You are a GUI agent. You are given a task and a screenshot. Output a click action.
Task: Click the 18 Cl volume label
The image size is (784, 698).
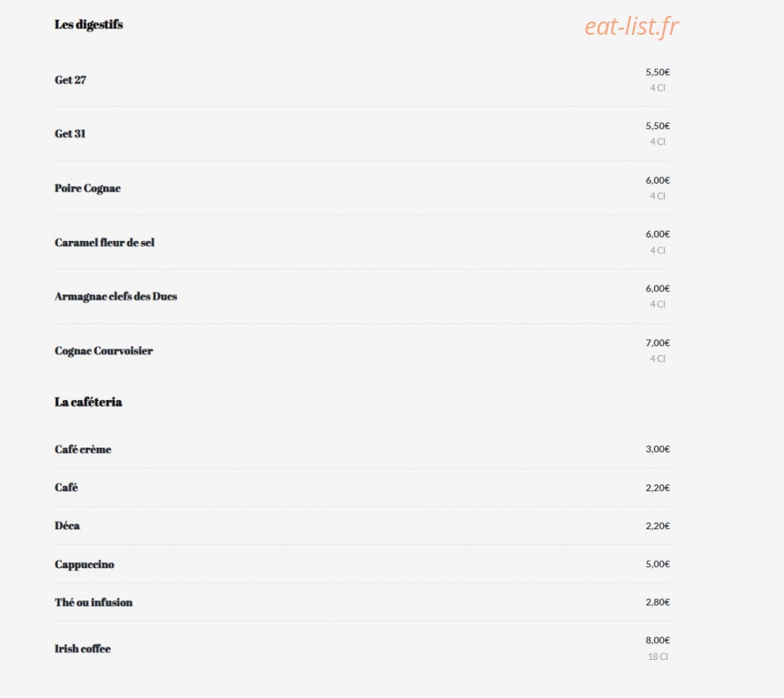pyautogui.click(x=657, y=657)
